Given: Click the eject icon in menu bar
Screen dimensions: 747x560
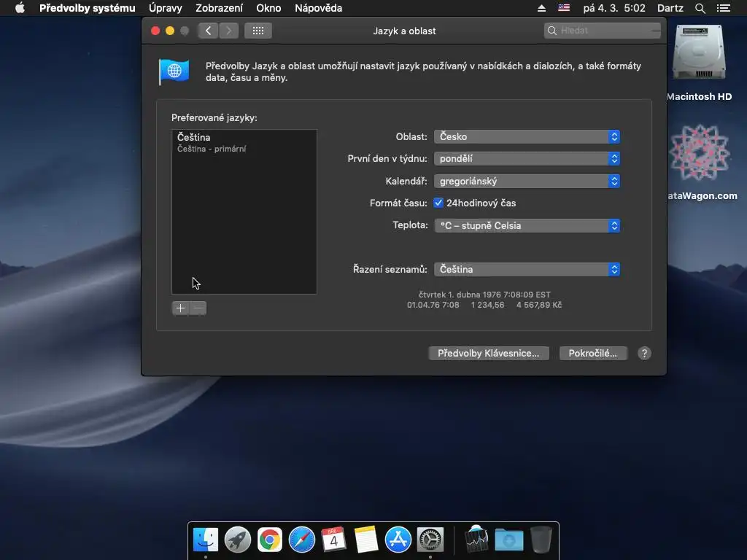Looking at the screenshot, I should click(541, 8).
